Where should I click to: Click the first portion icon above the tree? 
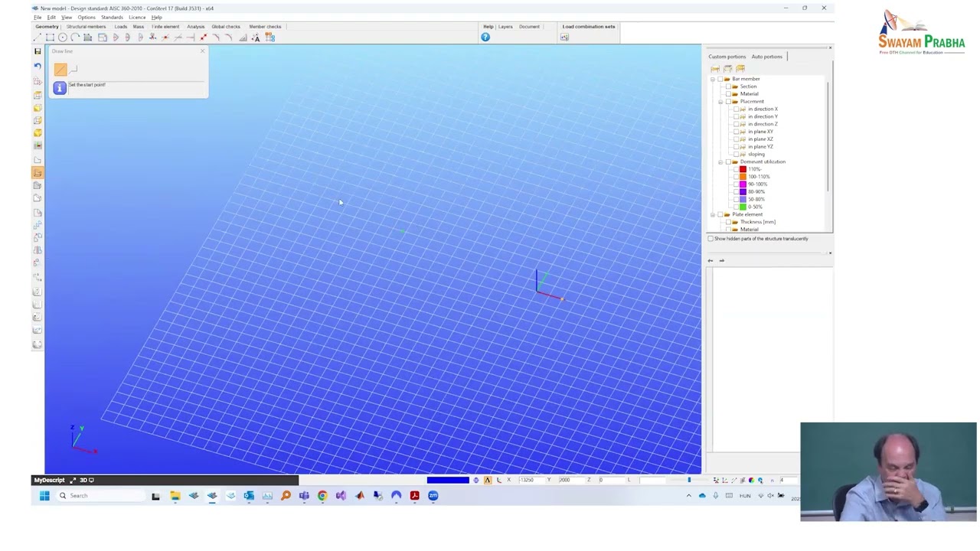point(715,69)
